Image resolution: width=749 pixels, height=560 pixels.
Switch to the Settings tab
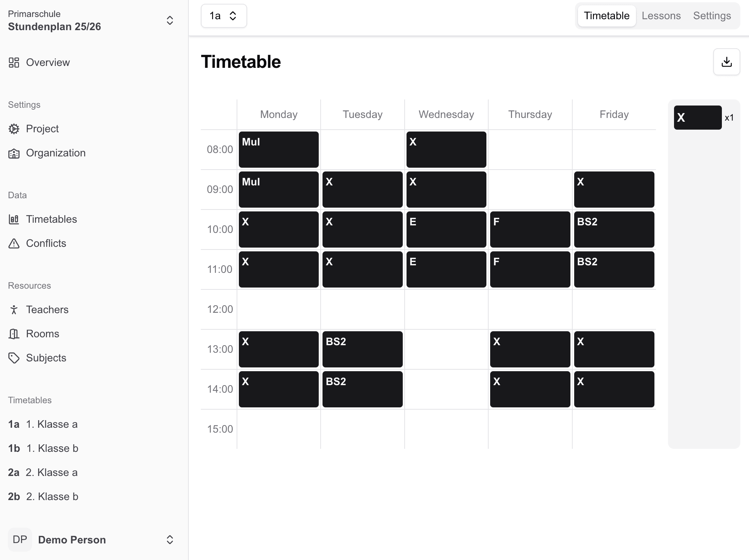[x=712, y=16]
